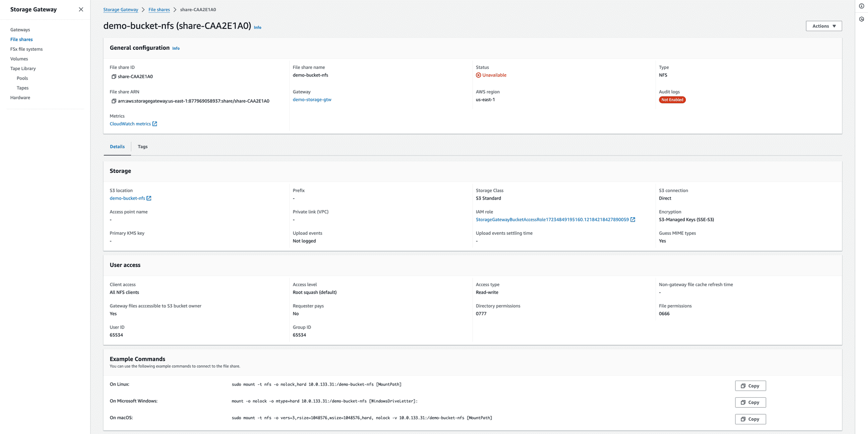Open Tape Library Pools in sidebar
This screenshot has height=434, width=868.
point(22,78)
